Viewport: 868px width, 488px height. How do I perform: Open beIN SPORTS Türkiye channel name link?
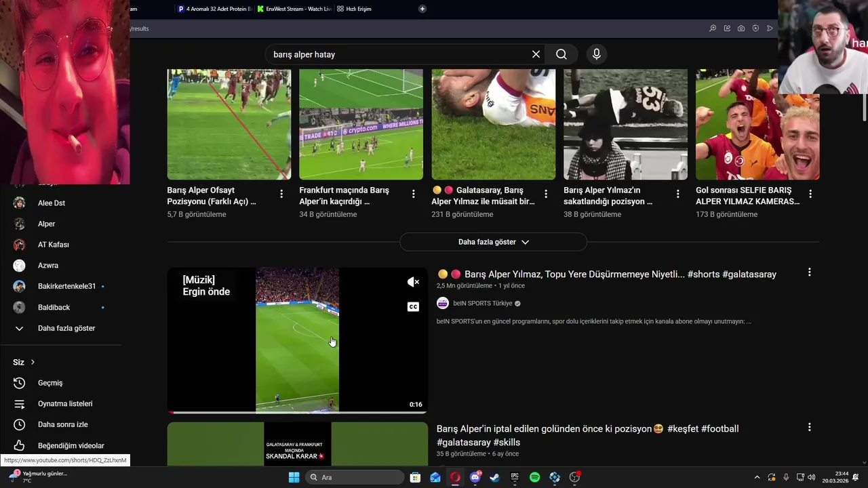(482, 303)
